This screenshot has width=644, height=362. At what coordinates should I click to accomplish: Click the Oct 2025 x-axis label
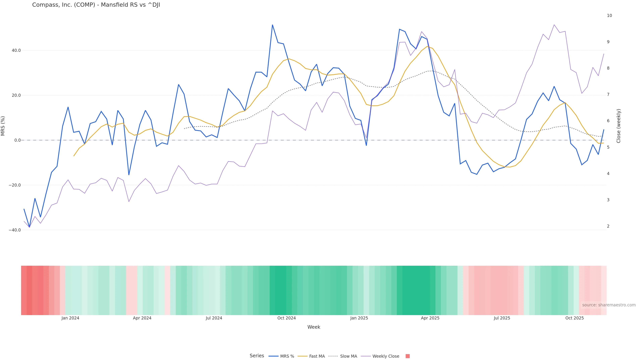tap(575, 318)
